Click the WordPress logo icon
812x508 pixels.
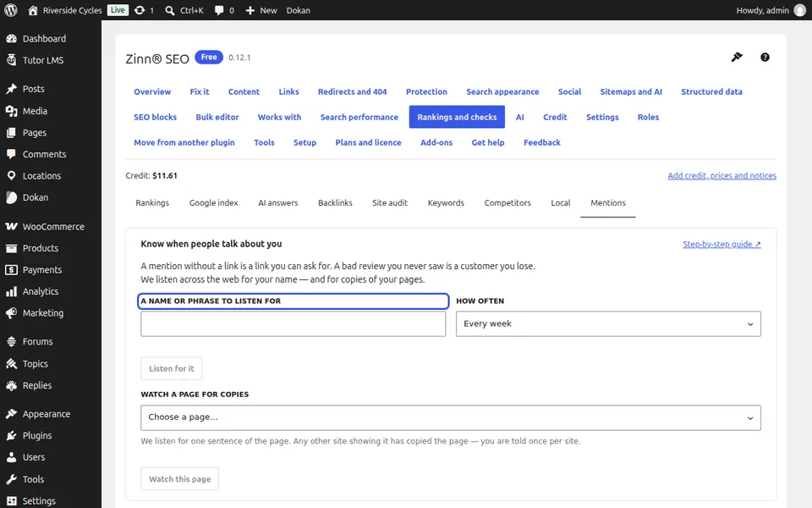[x=10, y=10]
